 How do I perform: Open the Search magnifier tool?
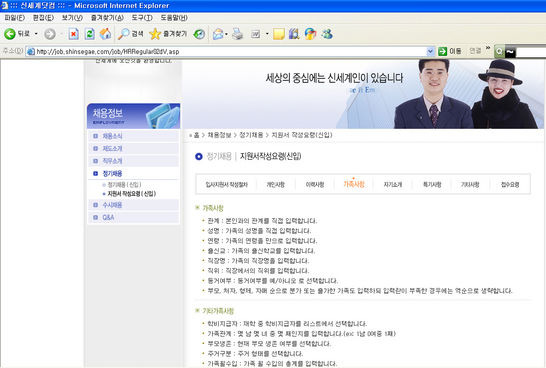pyautogui.click(x=131, y=34)
